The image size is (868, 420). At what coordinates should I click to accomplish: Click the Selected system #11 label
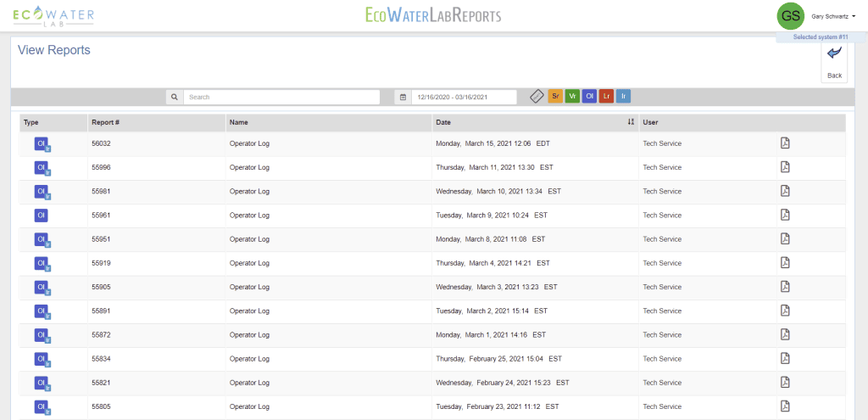coord(821,37)
